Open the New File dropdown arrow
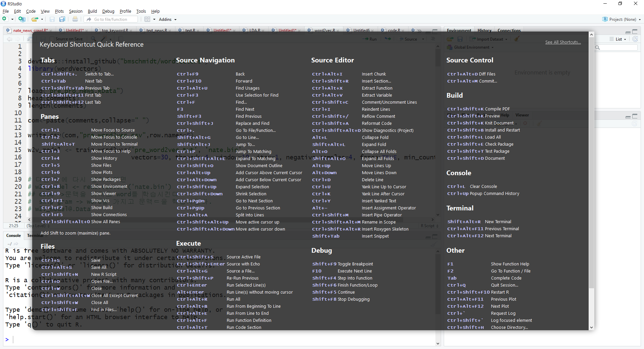 12,19
